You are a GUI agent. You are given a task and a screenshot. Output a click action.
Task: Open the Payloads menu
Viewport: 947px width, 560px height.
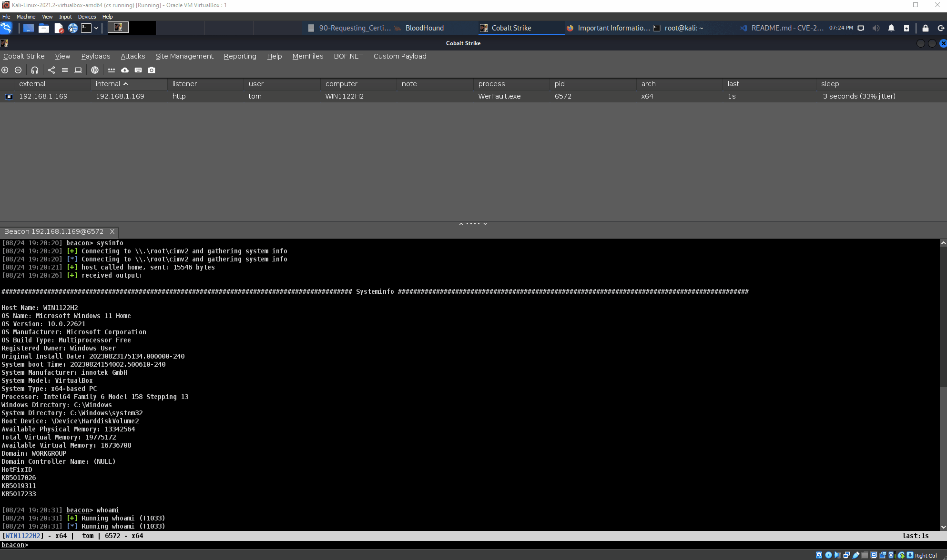(x=95, y=56)
